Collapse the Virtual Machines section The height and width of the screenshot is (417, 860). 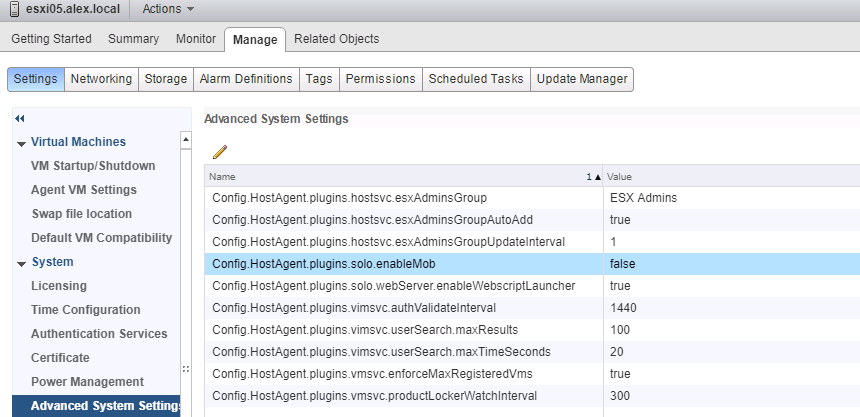(x=21, y=143)
